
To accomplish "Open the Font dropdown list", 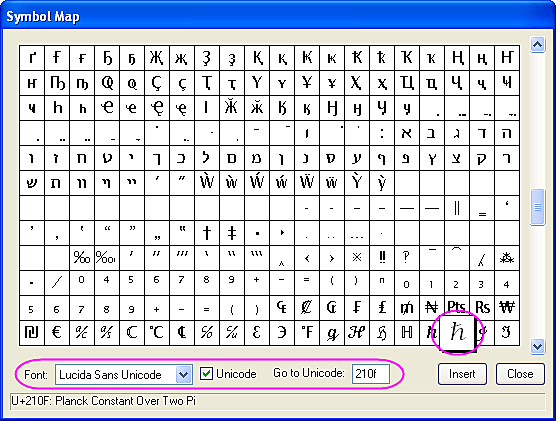I will 183,374.
